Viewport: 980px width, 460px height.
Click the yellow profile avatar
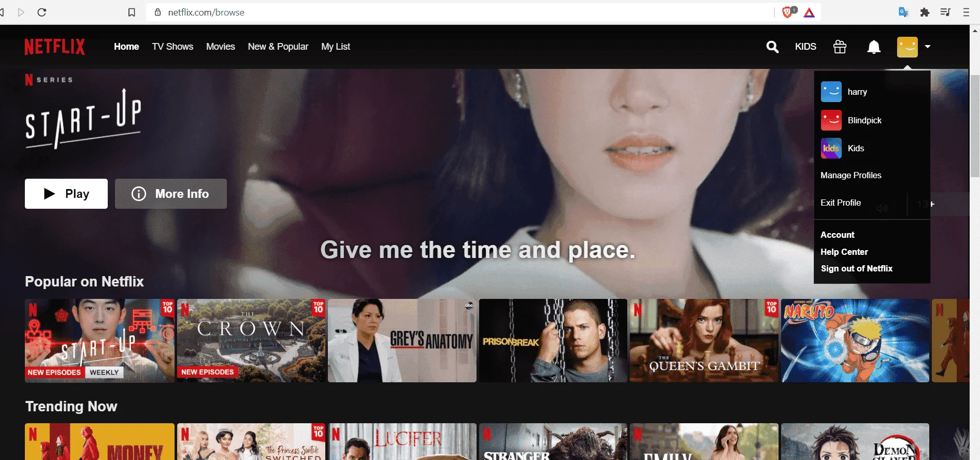(x=907, y=47)
